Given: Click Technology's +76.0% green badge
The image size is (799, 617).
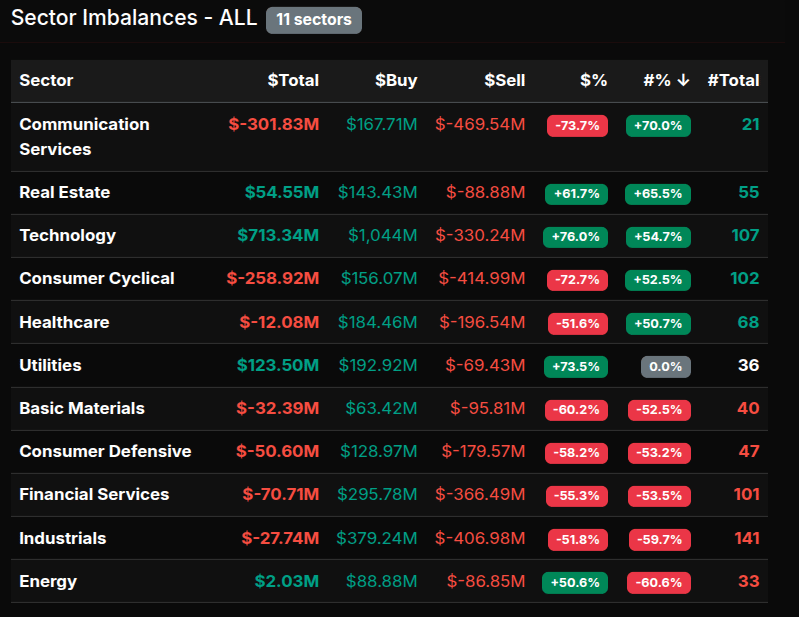Looking at the screenshot, I should click(575, 237).
